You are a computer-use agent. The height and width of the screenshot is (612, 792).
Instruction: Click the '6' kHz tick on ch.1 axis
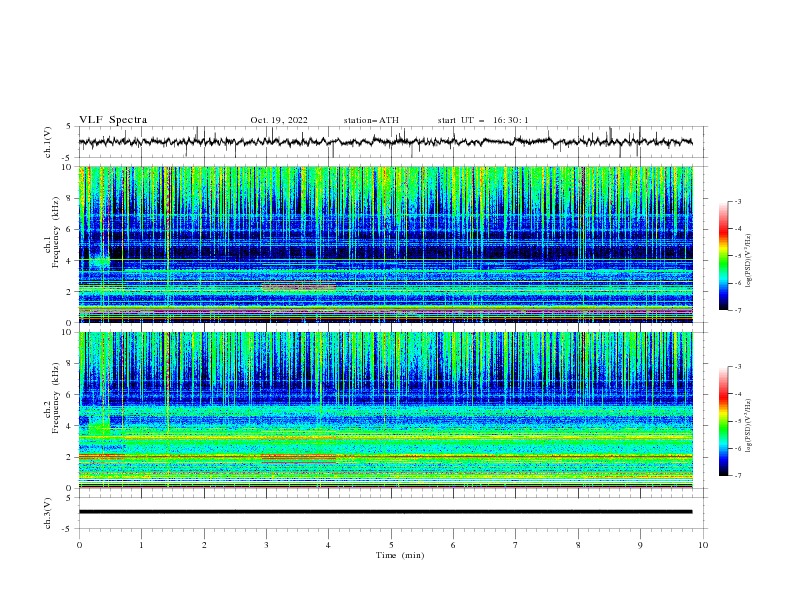tap(71, 229)
